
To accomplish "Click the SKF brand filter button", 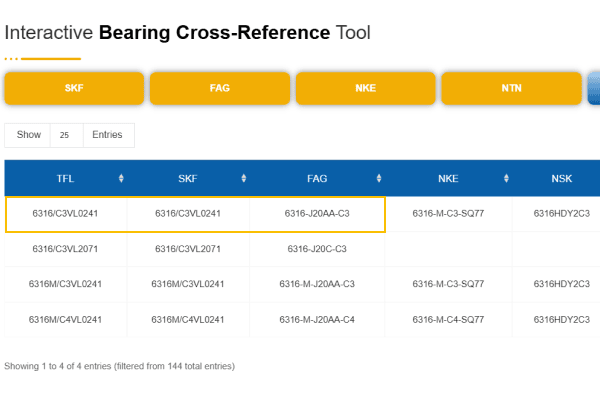I will [74, 88].
